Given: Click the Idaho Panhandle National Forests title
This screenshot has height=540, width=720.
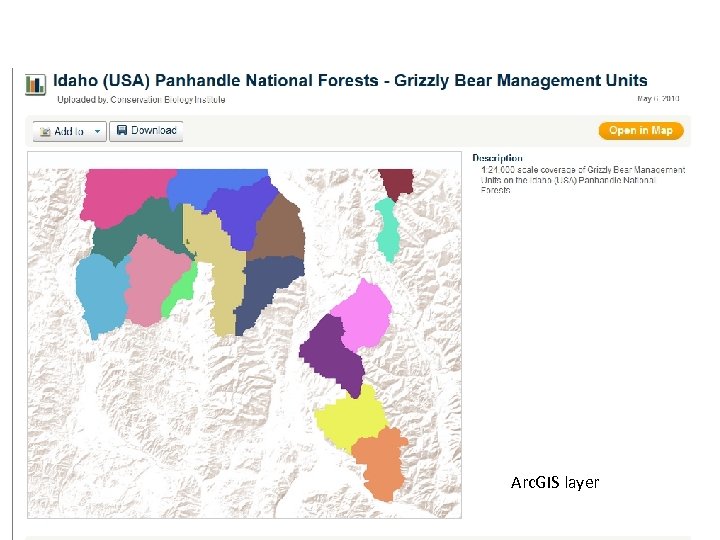Looking at the screenshot, I should 350,80.
